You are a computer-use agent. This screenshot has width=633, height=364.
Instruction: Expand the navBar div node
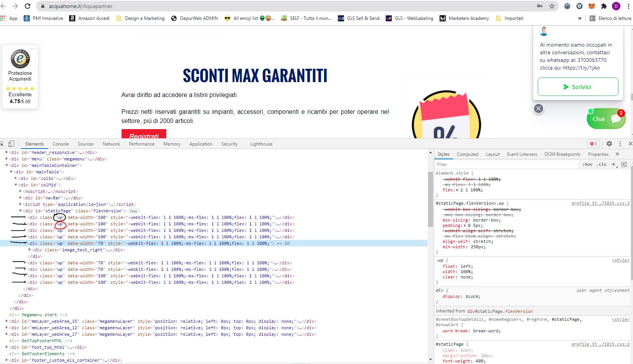20,198
